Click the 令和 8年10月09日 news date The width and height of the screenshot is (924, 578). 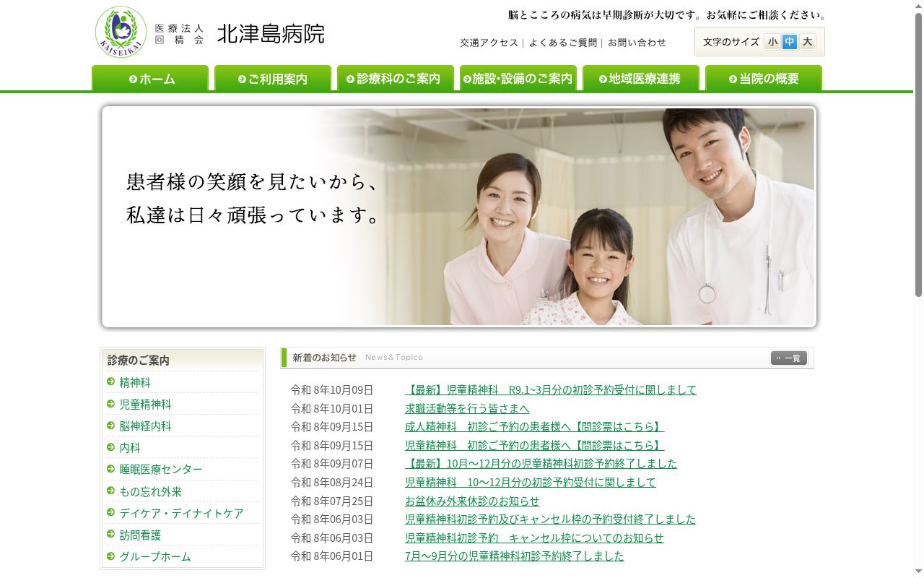pos(332,389)
